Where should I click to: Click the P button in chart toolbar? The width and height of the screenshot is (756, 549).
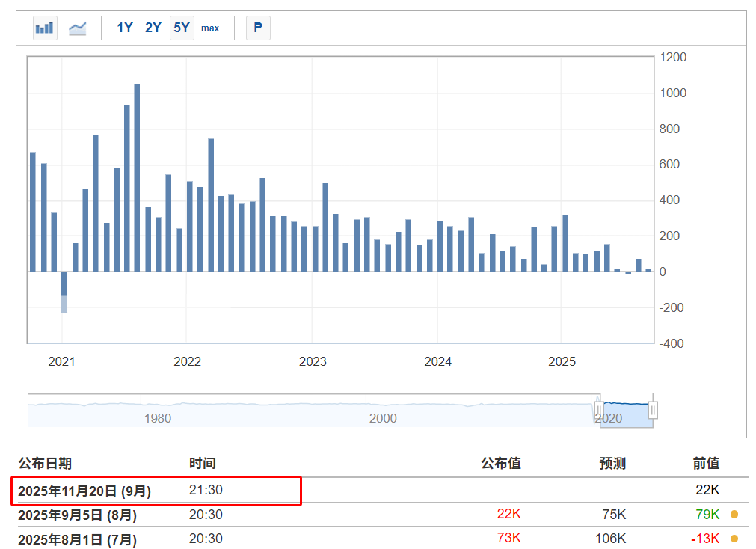[258, 28]
